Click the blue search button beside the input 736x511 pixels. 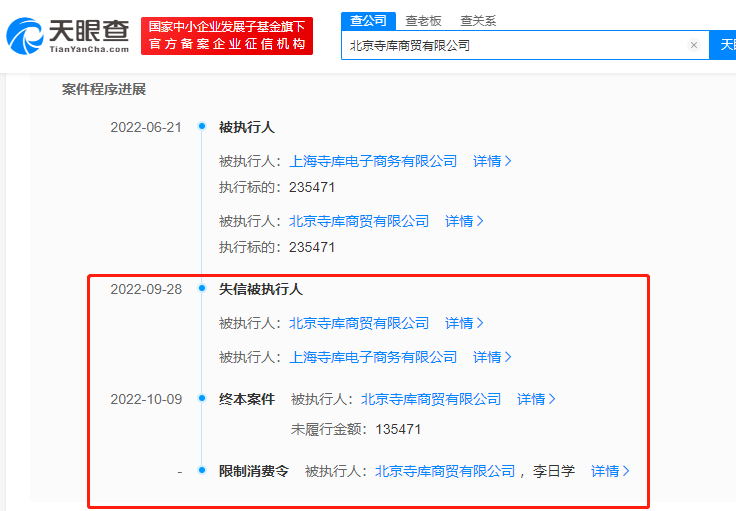point(723,45)
